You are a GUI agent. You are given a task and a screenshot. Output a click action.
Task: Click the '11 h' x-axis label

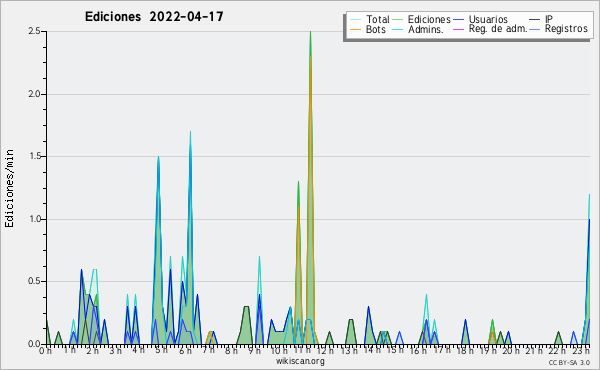coord(303,350)
